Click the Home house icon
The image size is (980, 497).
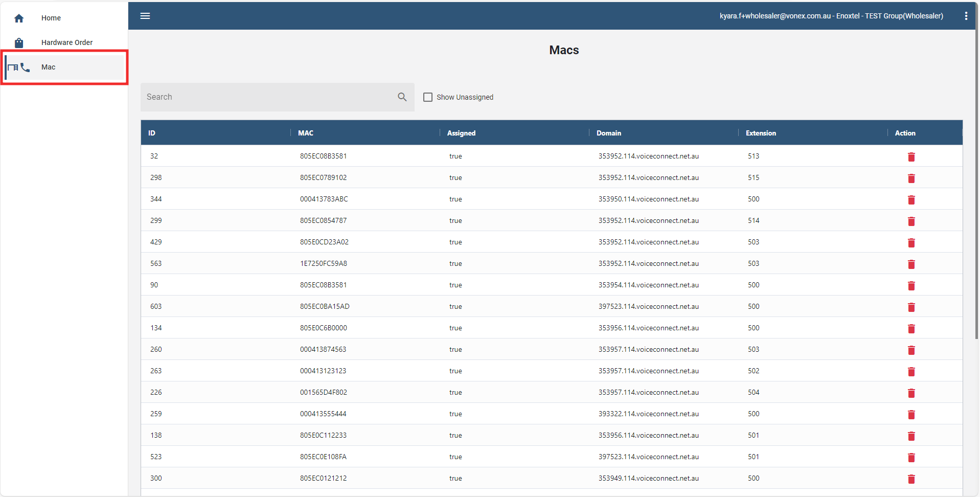pyautogui.click(x=19, y=18)
